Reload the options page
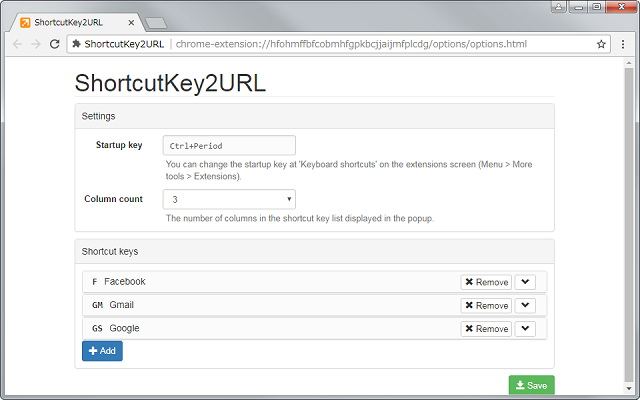The width and height of the screenshot is (640, 400). [x=55, y=44]
